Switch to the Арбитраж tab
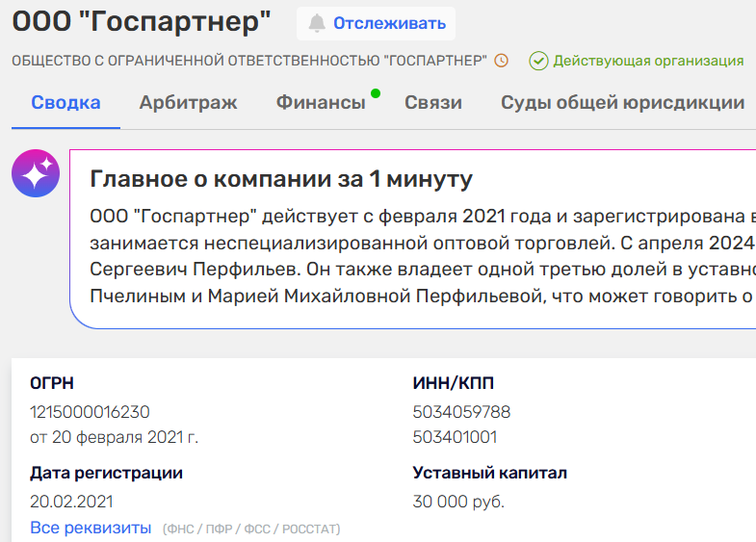 tap(188, 103)
